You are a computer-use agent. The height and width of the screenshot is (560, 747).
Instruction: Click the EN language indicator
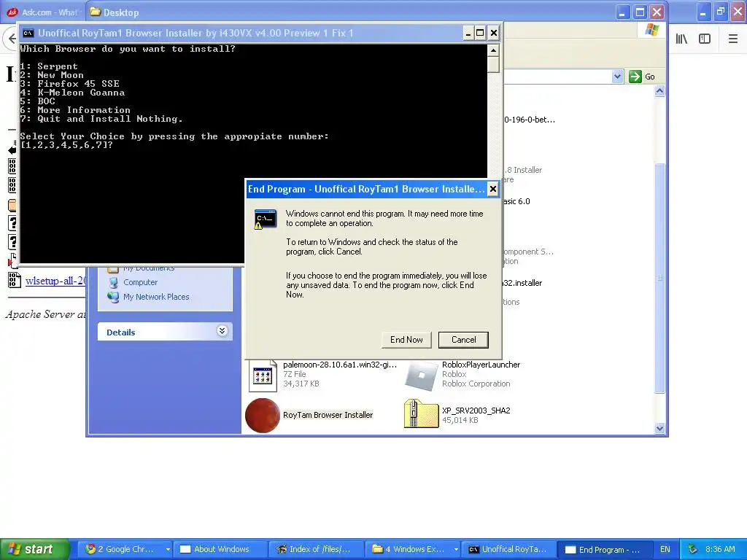[x=665, y=550]
